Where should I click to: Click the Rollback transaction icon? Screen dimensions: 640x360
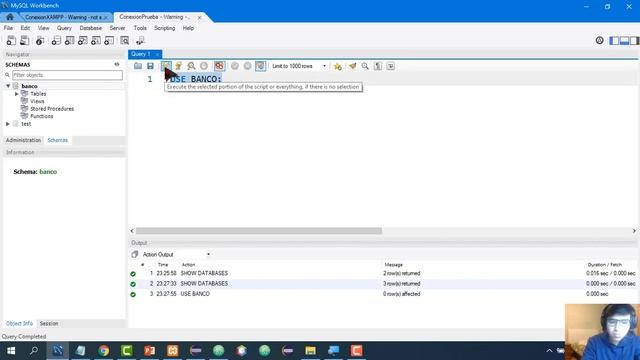coord(247,66)
